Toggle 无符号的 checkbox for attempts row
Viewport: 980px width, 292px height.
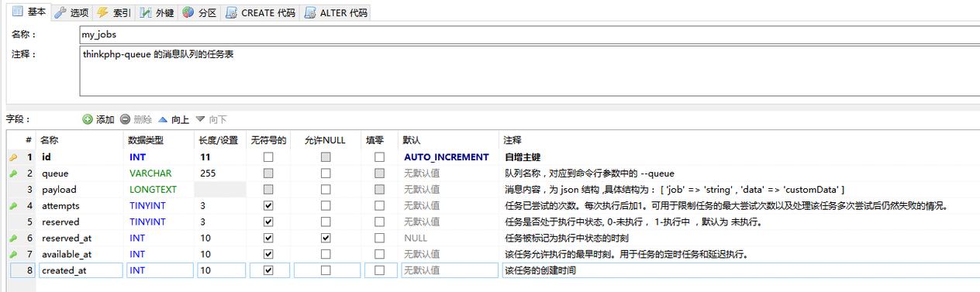pyautogui.click(x=268, y=206)
